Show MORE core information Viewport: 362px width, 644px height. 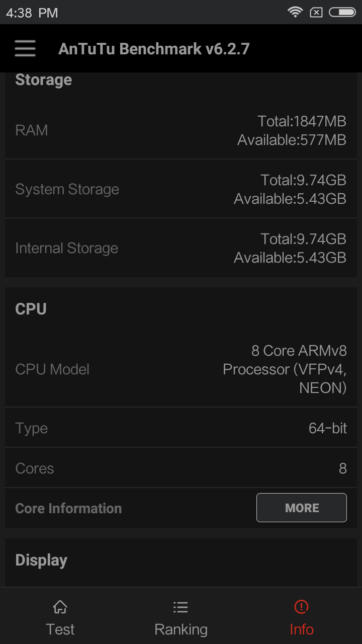pyautogui.click(x=302, y=508)
